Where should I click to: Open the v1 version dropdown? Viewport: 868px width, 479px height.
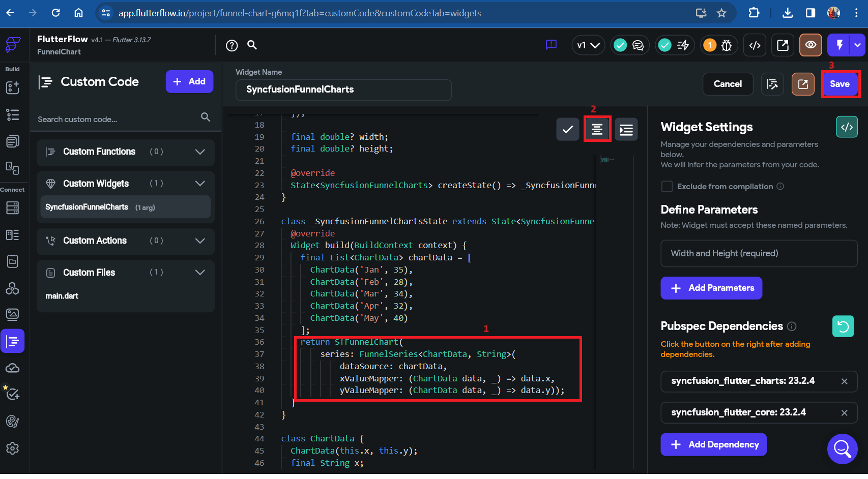click(x=588, y=45)
